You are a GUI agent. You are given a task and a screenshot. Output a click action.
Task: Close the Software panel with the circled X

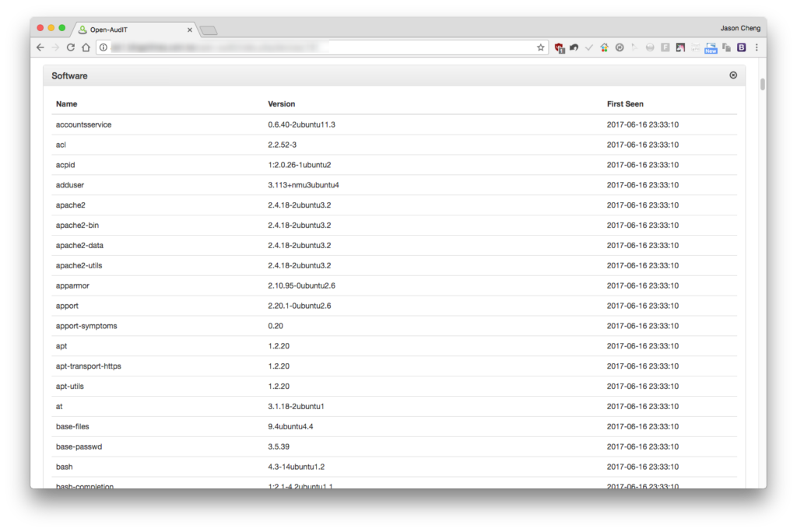733,75
